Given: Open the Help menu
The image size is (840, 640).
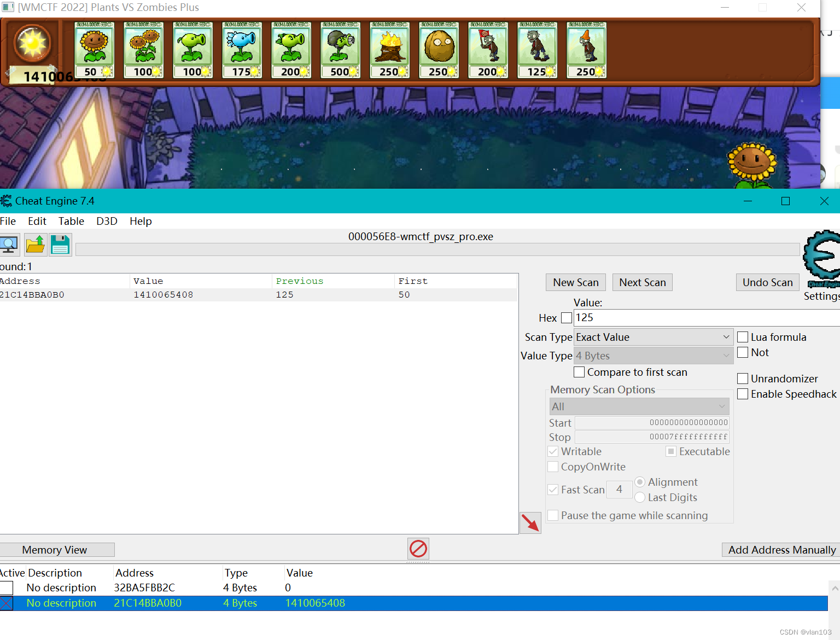Looking at the screenshot, I should click(x=141, y=221).
